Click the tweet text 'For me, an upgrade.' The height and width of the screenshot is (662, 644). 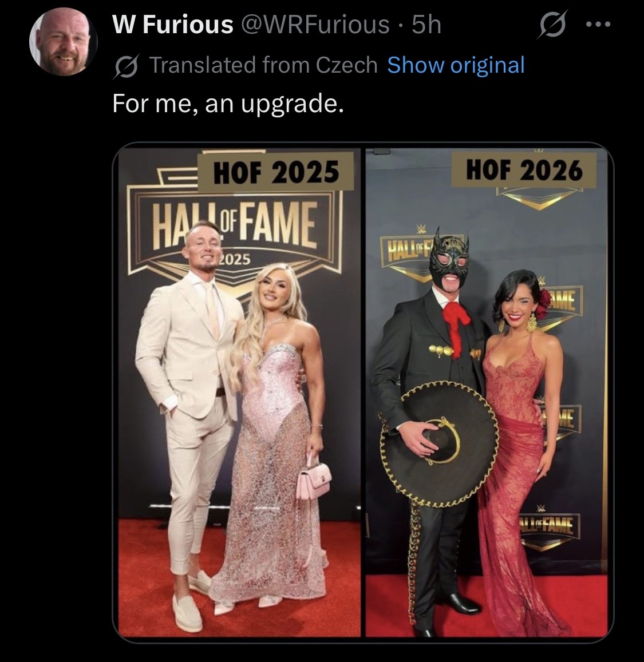click(228, 104)
